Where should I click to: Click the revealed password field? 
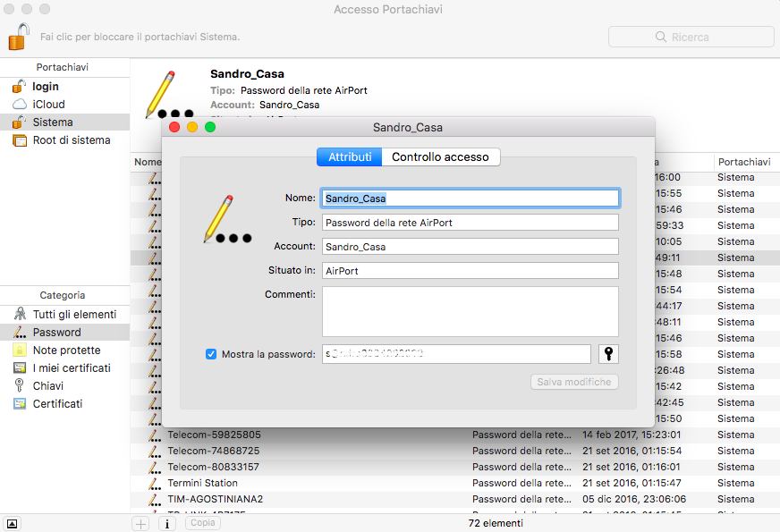coord(456,354)
